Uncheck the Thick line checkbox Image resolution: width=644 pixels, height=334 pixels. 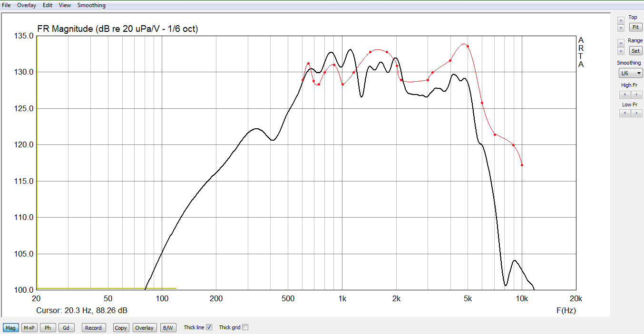click(209, 327)
